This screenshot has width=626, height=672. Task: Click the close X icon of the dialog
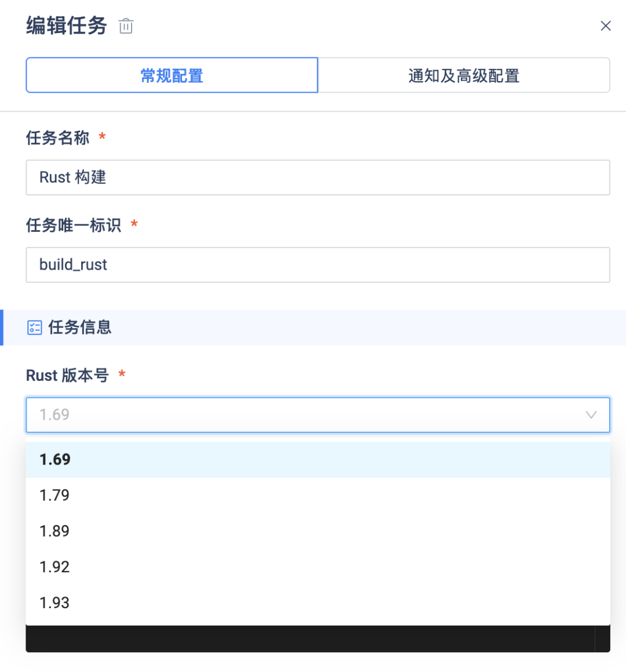point(606,26)
